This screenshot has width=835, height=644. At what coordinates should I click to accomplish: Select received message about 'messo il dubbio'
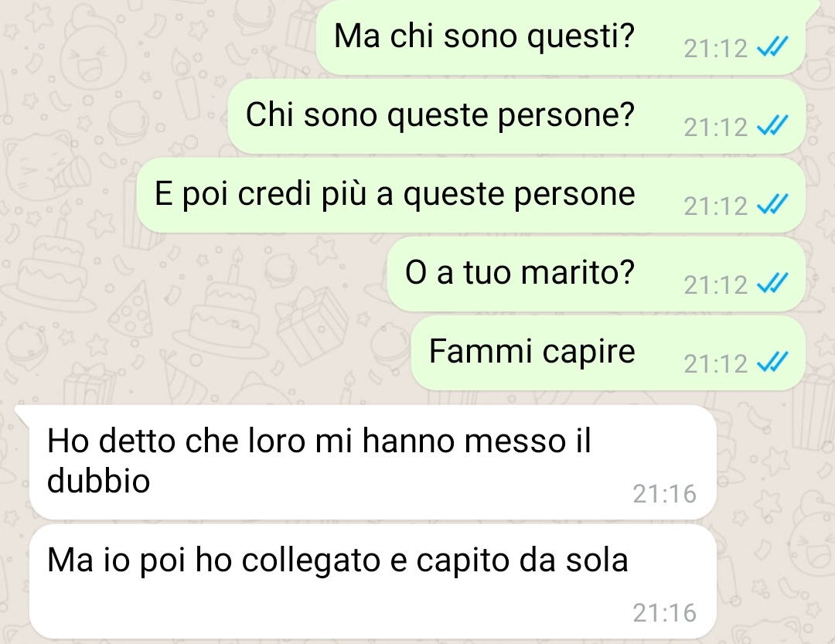coord(373,462)
